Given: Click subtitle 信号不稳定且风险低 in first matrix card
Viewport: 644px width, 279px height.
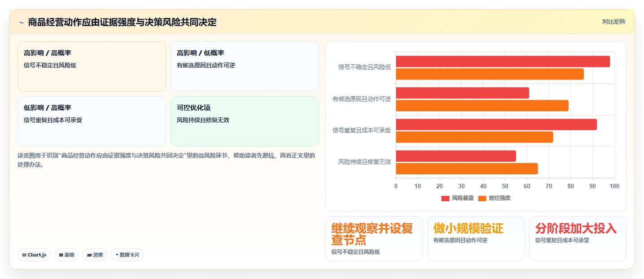Looking at the screenshot, I should pyautogui.click(x=50, y=66).
